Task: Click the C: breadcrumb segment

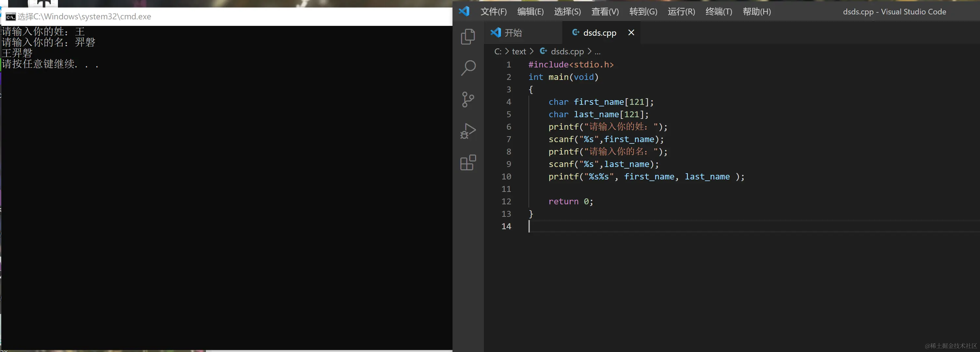Action: 498,51
